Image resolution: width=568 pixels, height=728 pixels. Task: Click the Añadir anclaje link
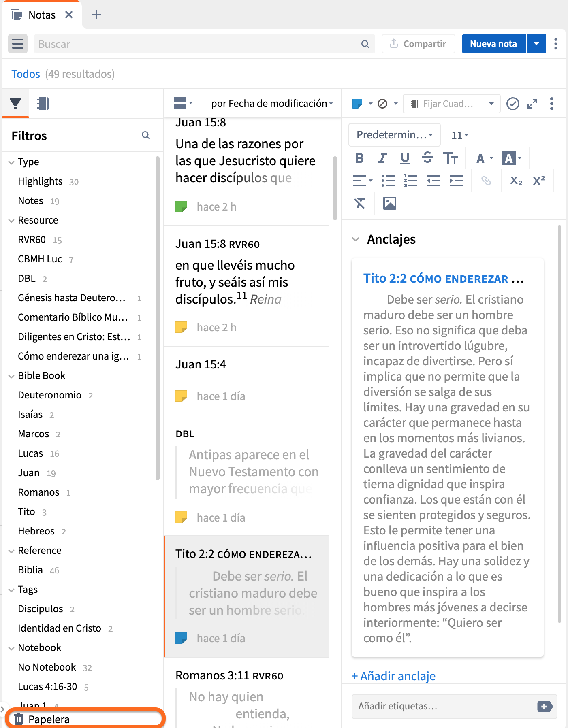[x=394, y=676]
